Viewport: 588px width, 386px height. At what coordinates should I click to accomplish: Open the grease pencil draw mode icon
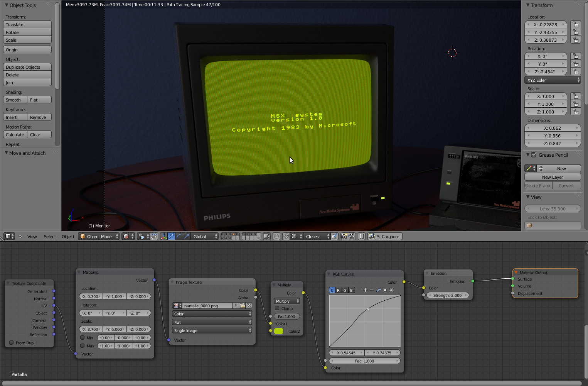(x=531, y=168)
